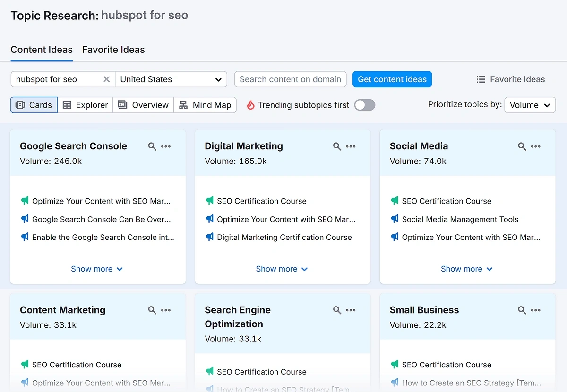
Task: Open Social Media Management Tools headline
Action: coord(460,219)
